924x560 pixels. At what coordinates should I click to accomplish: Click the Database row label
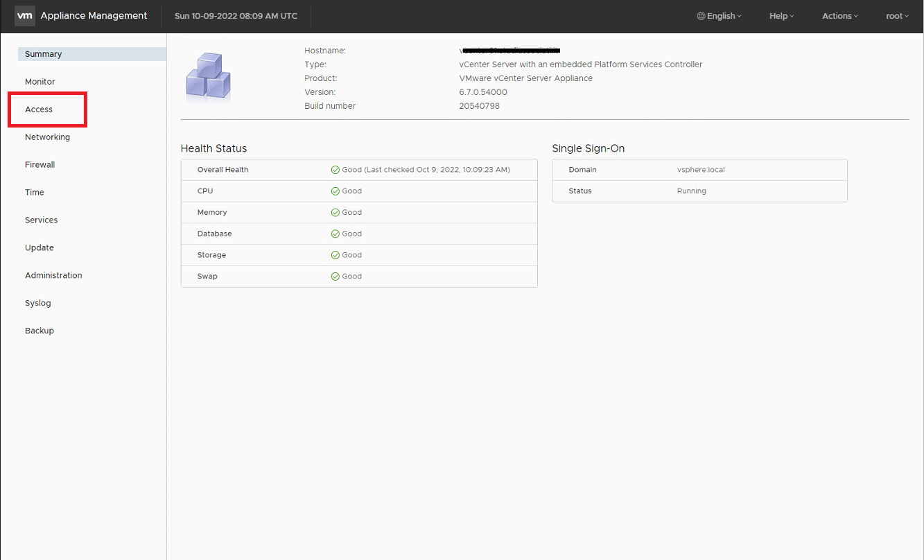215,234
